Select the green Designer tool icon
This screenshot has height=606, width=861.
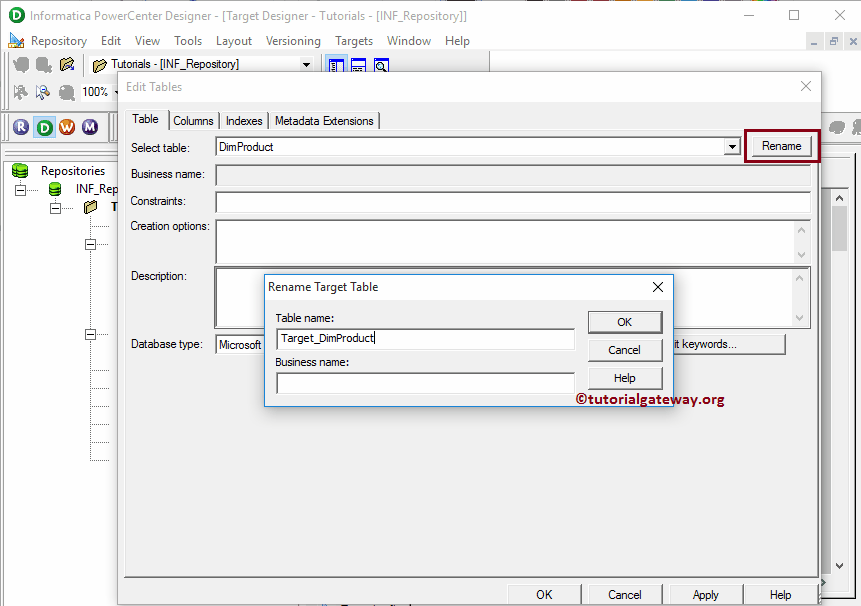pos(44,127)
